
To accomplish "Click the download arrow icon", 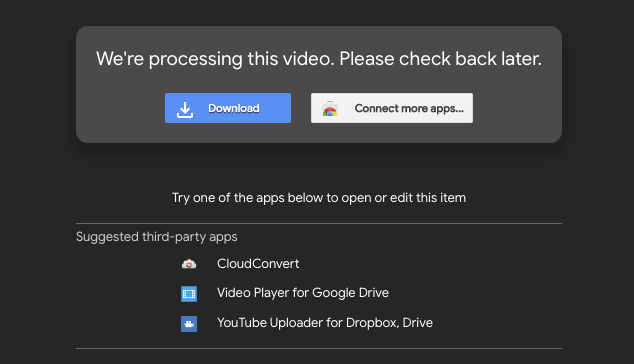I will [185, 110].
